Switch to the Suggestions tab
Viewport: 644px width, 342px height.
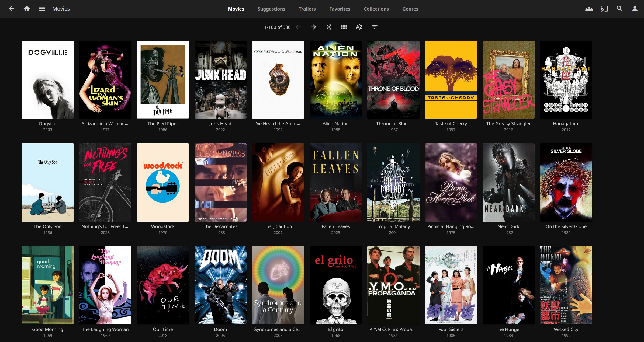[x=271, y=9]
